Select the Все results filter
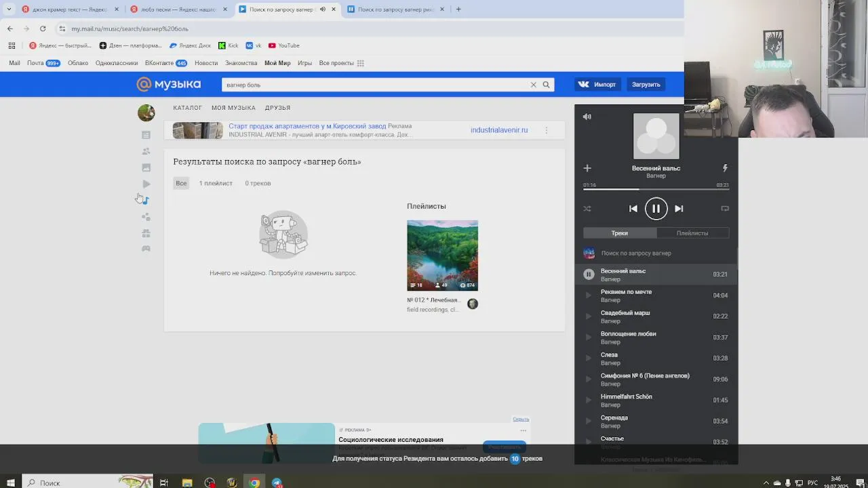Image resolution: width=868 pixels, height=488 pixels. tap(181, 183)
